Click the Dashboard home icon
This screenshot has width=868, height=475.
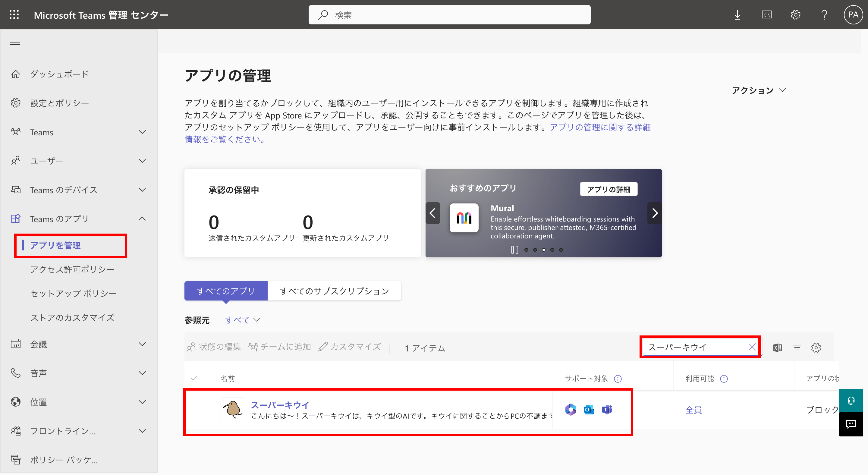pos(15,74)
